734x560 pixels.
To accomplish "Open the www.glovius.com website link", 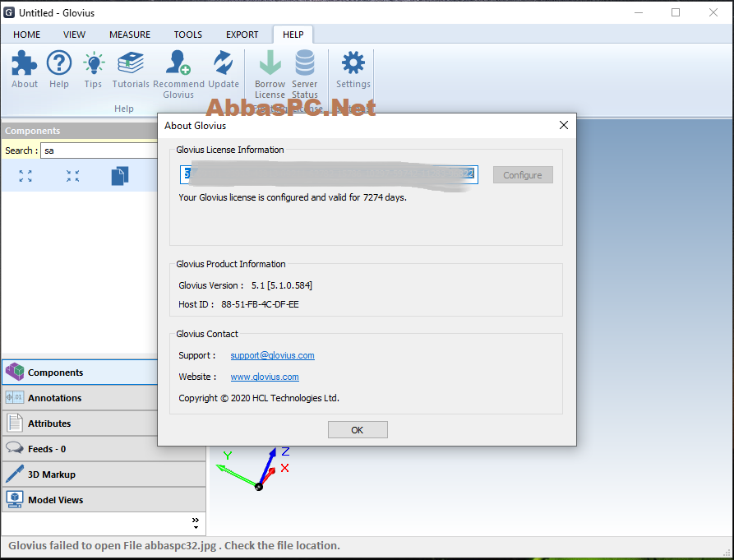I will [265, 377].
